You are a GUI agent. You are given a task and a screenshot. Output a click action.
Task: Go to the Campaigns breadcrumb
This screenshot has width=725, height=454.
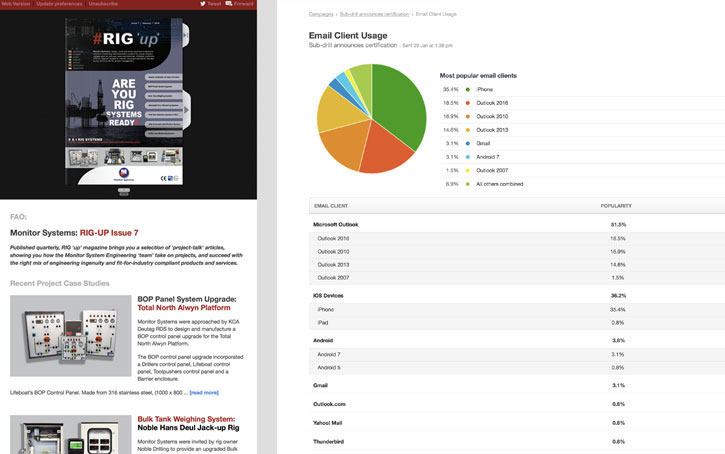(321, 14)
